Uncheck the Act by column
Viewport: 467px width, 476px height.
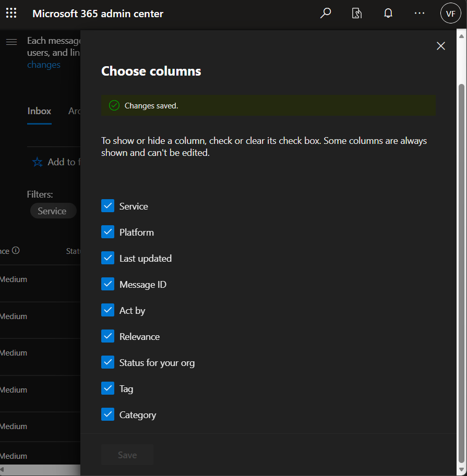tap(107, 310)
